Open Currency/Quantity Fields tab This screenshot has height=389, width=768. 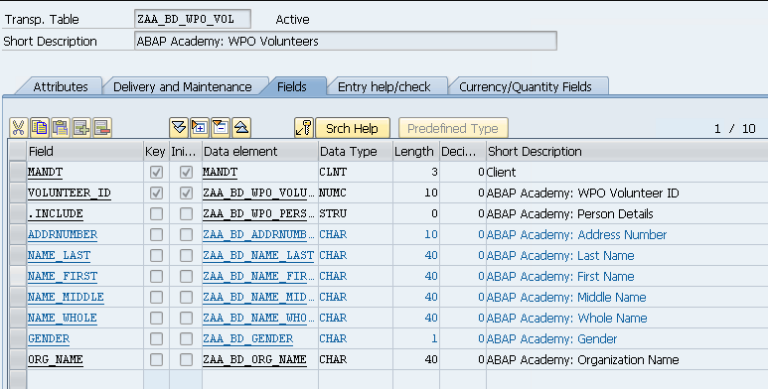point(525,87)
